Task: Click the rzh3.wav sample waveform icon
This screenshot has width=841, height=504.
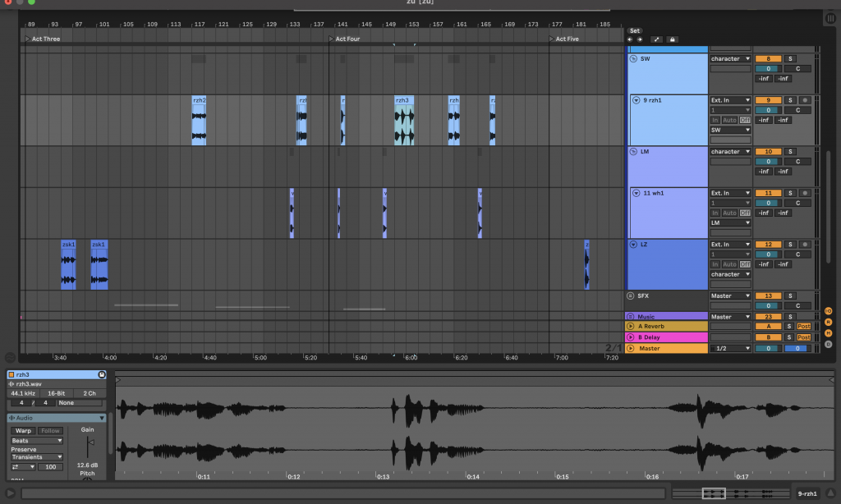Action: point(11,384)
